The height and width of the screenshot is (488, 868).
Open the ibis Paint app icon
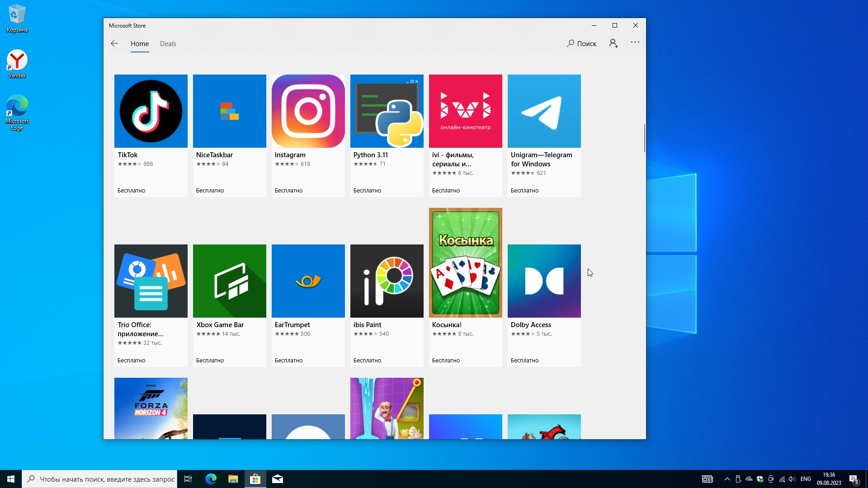click(x=387, y=281)
